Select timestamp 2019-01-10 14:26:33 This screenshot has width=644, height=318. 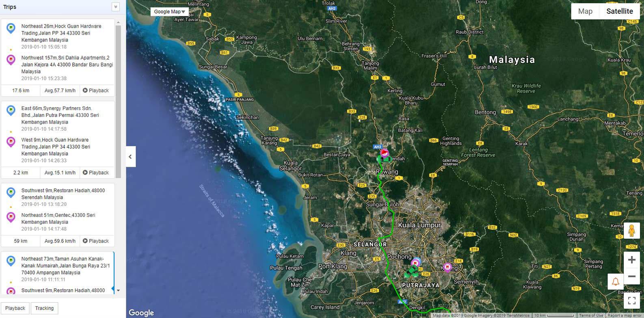pyautogui.click(x=44, y=160)
